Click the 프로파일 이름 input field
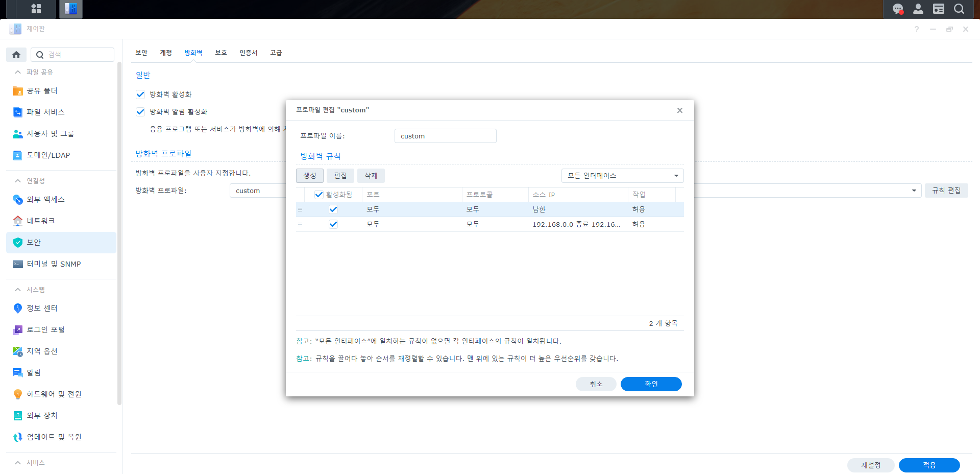980x474 pixels. (446, 136)
